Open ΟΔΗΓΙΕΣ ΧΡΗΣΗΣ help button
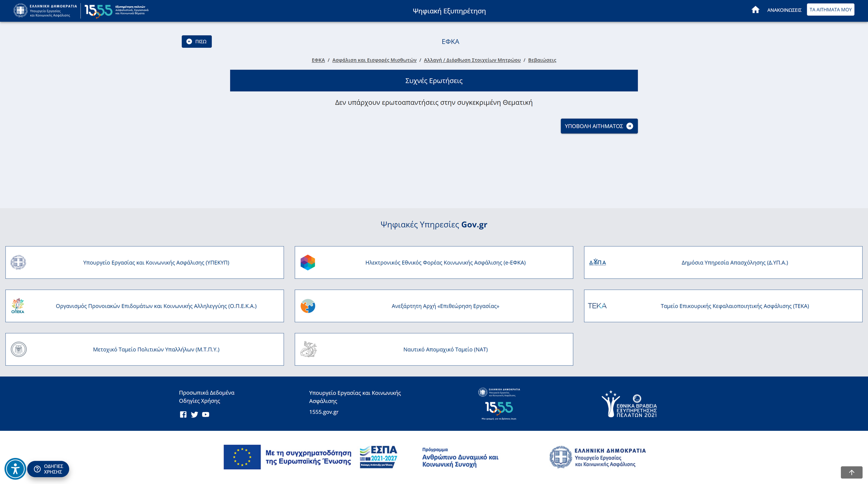868x484 pixels. point(48,469)
